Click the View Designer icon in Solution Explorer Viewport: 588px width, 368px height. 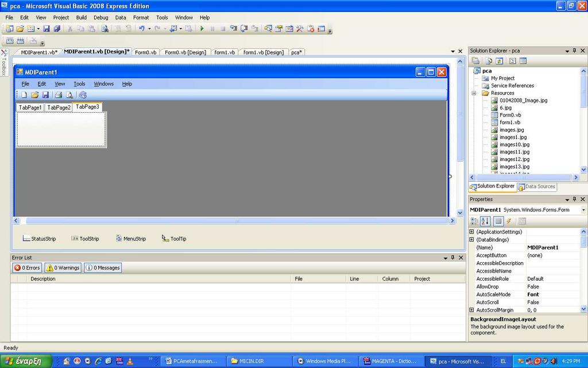coord(523,61)
